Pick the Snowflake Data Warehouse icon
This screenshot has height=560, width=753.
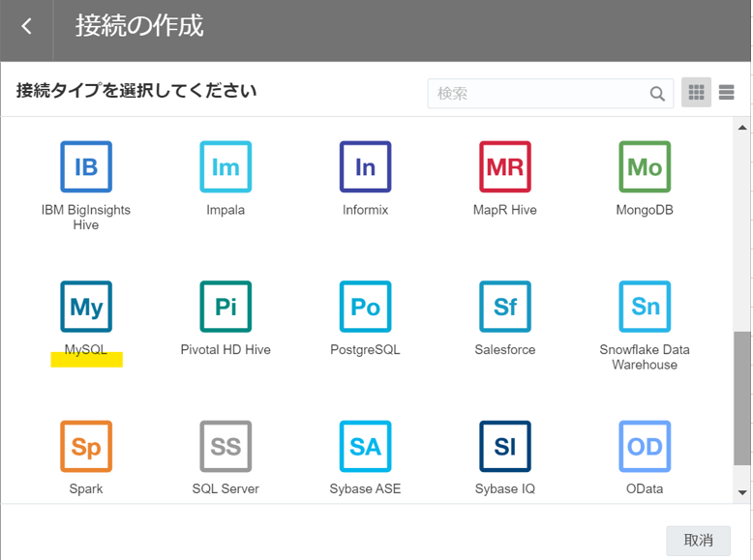645,307
